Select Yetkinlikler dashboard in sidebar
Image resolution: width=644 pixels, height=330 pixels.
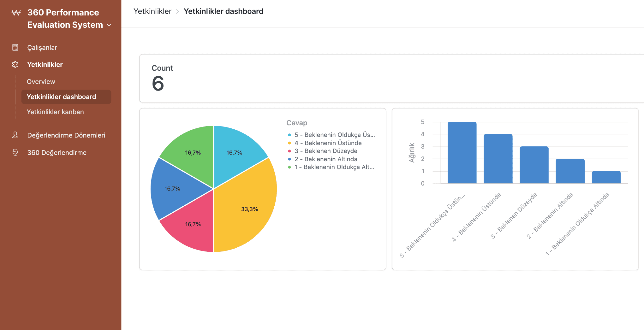66,97
